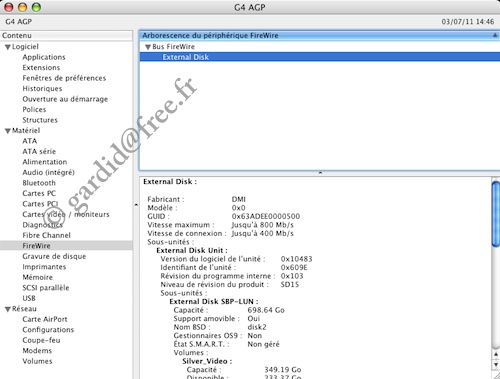
Task: Open Gravure de disque entry
Action: (54, 256)
